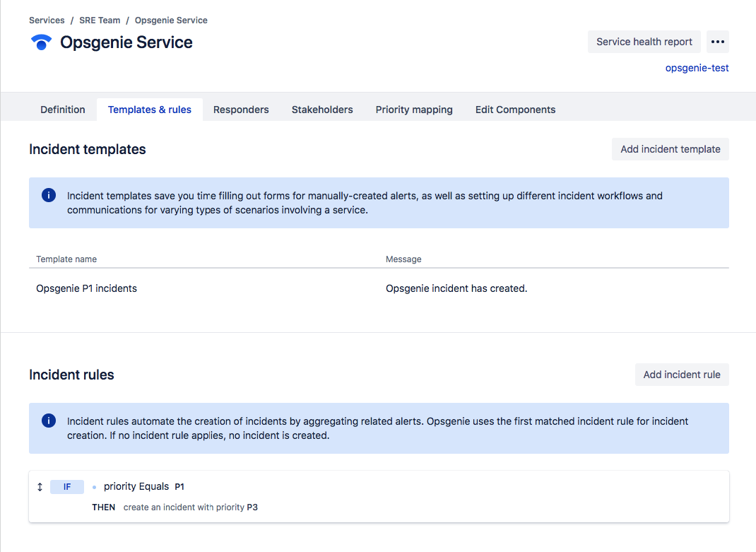Click the Add incident rule button

pos(682,375)
